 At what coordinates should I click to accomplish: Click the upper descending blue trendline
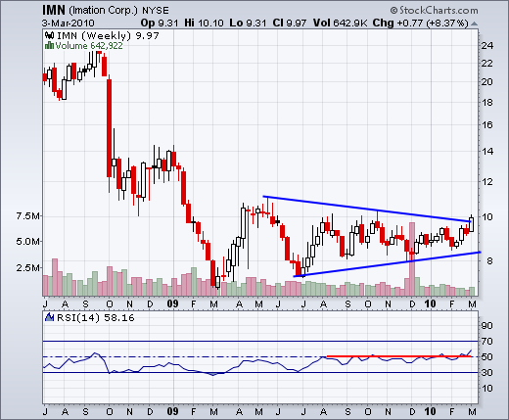[367, 209]
